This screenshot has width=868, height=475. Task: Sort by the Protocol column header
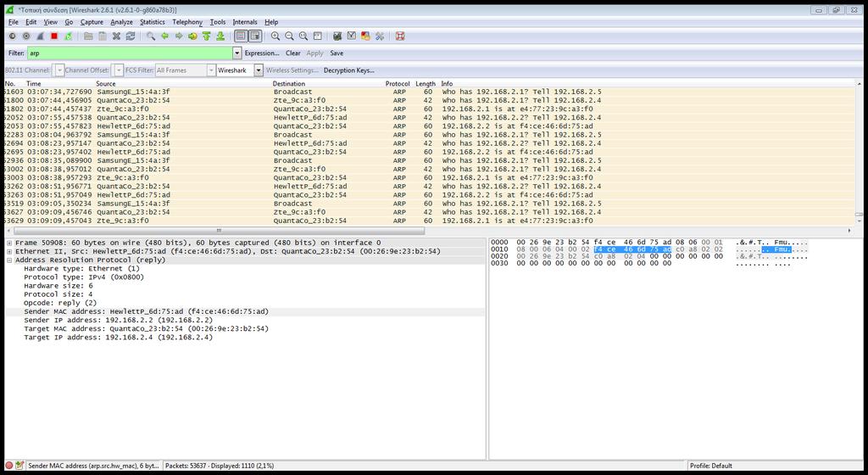[398, 84]
